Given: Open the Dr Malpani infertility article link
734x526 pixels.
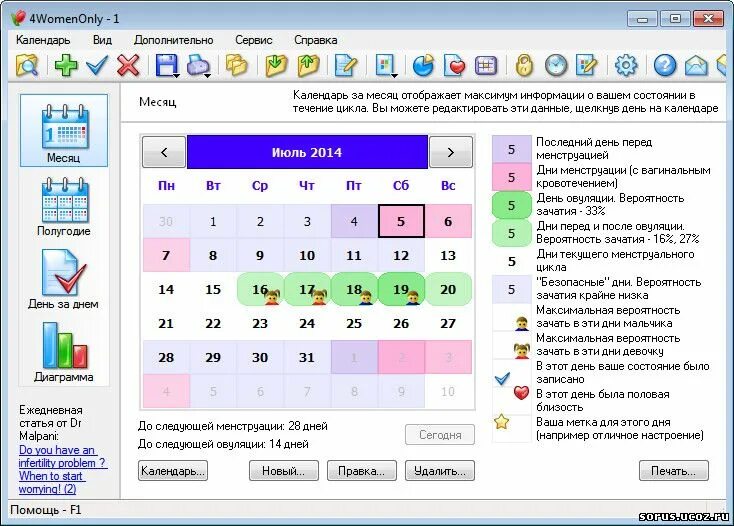Looking at the screenshot, I should pos(63,469).
